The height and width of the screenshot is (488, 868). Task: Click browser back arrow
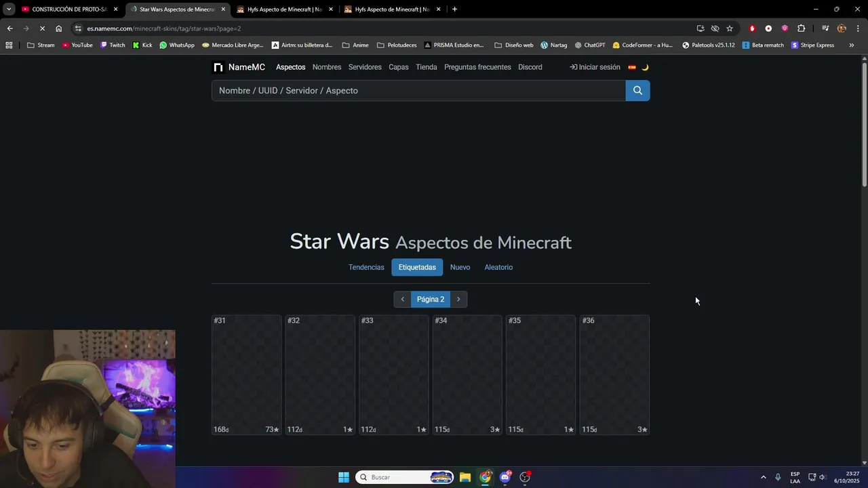point(9,28)
